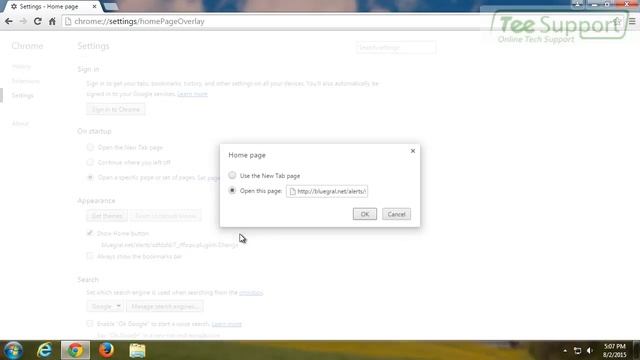Confirm the dialog with OK
640x360 pixels.
pos(364,214)
